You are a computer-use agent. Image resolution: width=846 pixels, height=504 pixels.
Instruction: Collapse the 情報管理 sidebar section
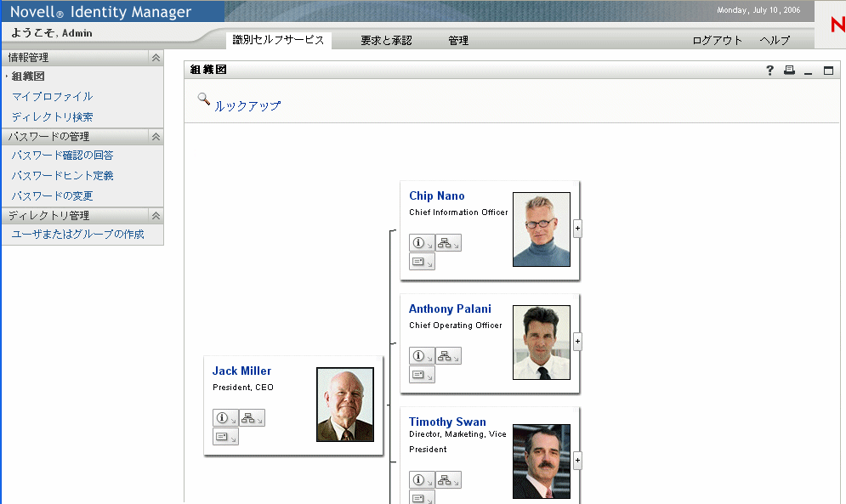(x=156, y=58)
